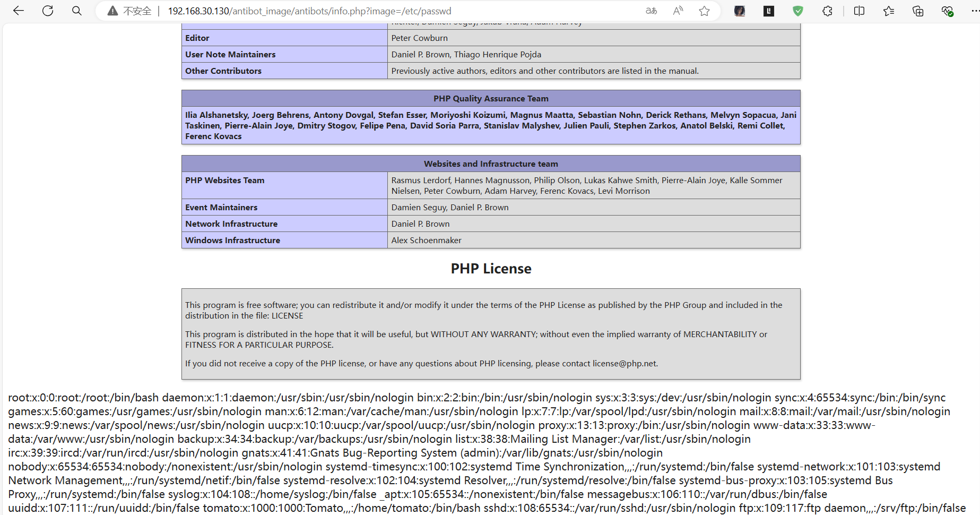Open the green shield AdGuard extension

(x=798, y=11)
